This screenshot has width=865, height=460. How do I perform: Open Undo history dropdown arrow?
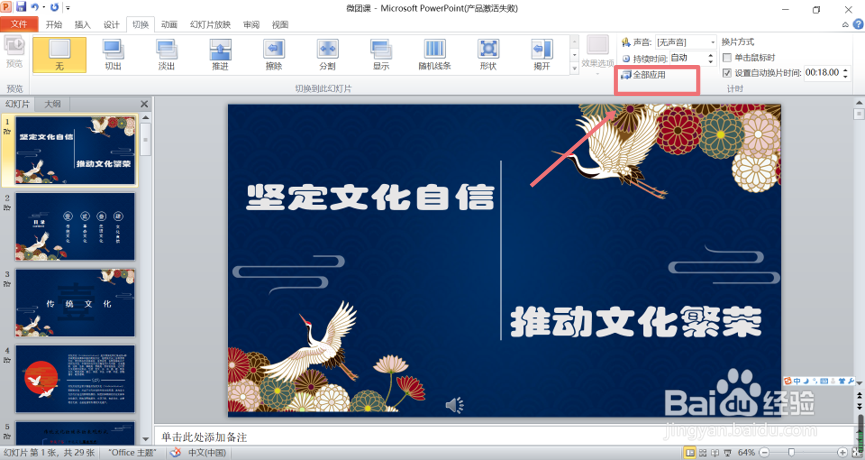coord(44,8)
